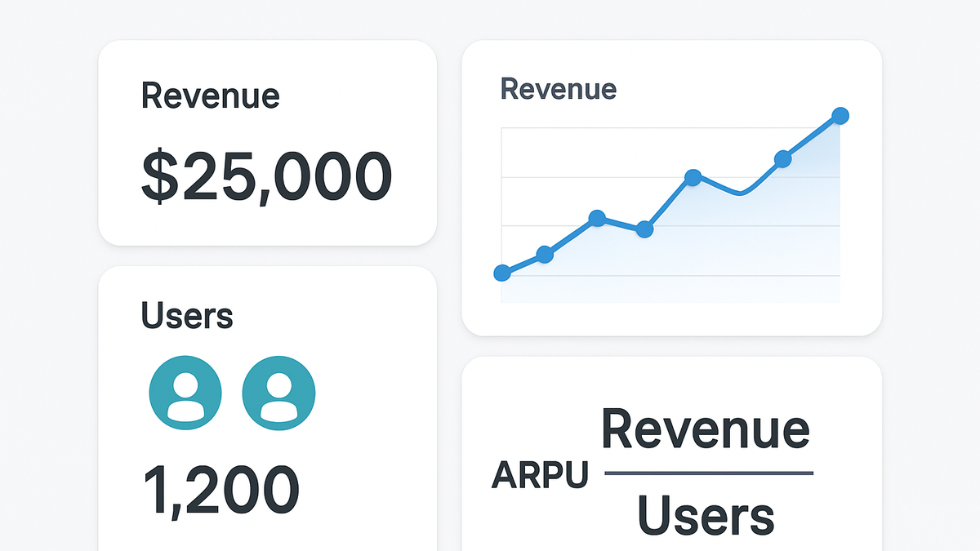This screenshot has width=980, height=551.
Task: Click the 1,200 users count
Action: tap(221, 490)
